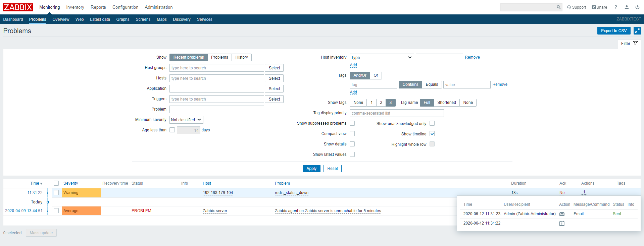Select Or tags evaluation

pos(376,75)
